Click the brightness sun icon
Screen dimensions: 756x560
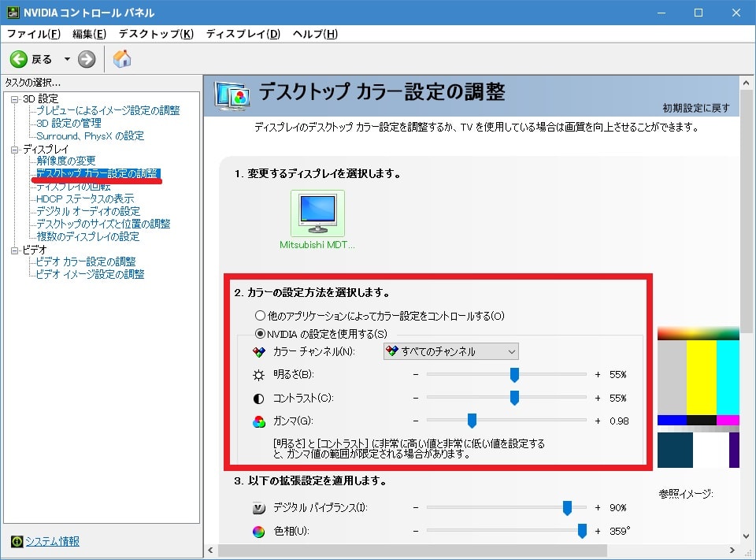(x=259, y=375)
